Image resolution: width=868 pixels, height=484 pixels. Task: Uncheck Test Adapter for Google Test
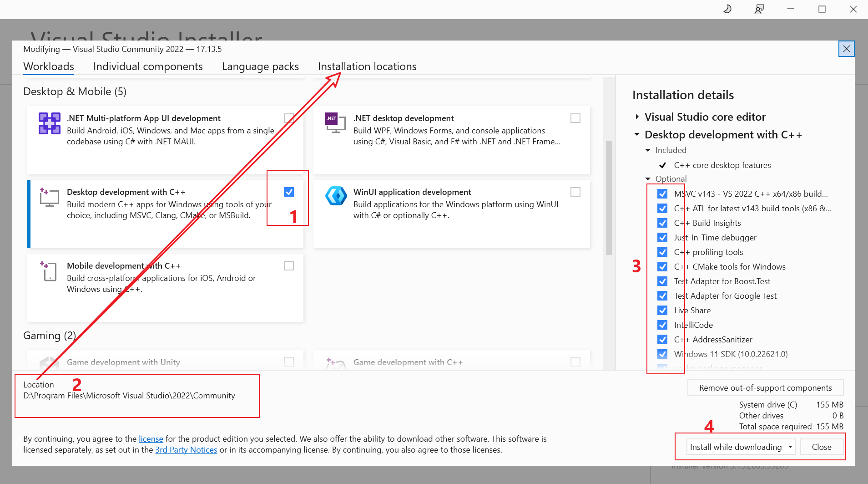pyautogui.click(x=662, y=296)
